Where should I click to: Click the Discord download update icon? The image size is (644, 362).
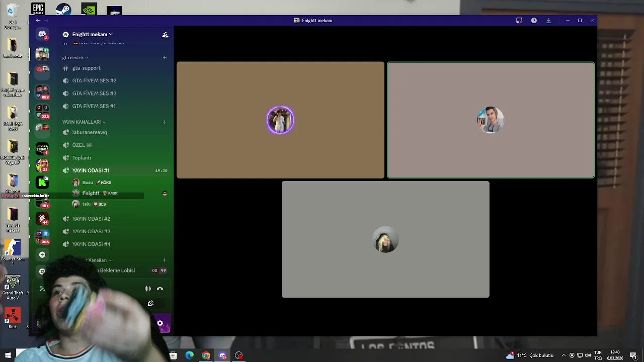(548, 21)
